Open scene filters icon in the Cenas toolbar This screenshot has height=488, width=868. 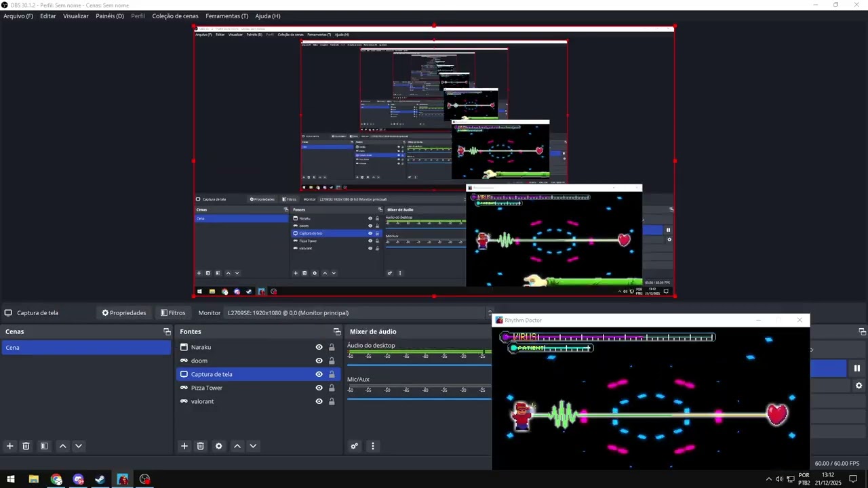(44, 446)
